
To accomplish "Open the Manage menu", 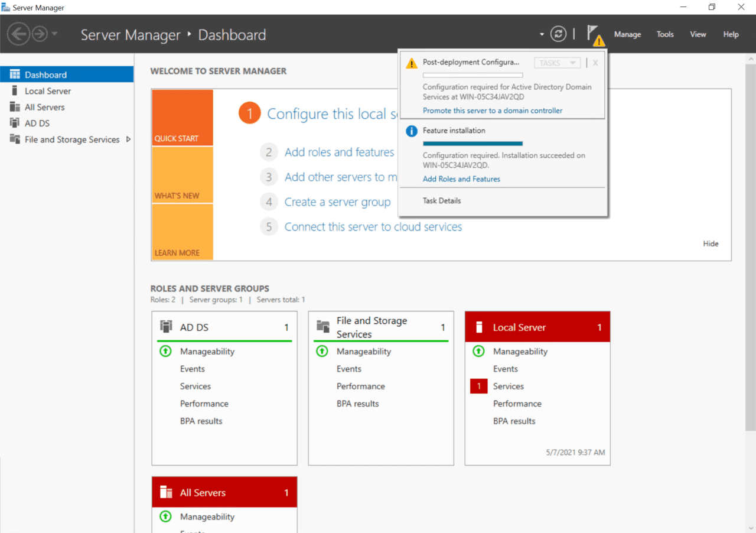I will pyautogui.click(x=627, y=34).
